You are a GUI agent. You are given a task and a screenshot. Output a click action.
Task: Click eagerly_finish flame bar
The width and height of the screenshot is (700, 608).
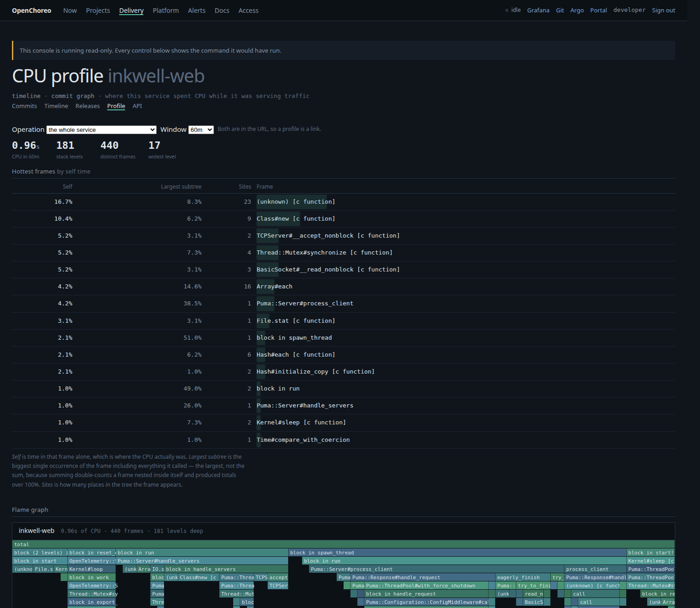(x=523, y=577)
